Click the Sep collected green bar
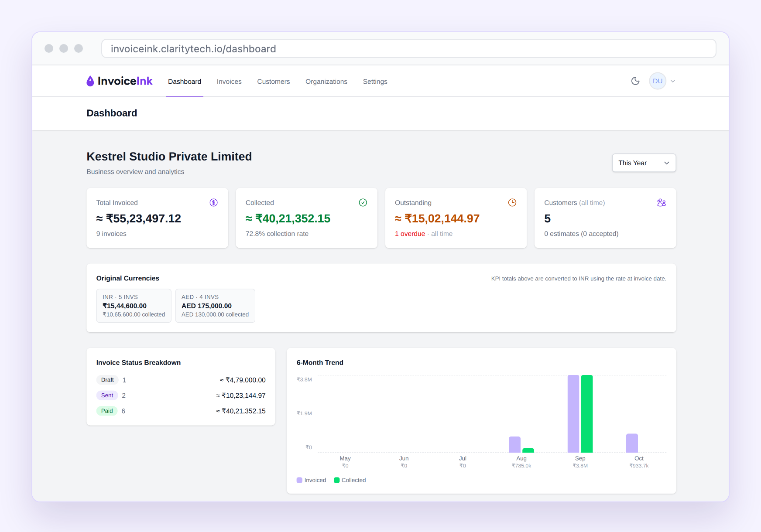761x532 pixels. click(587, 414)
